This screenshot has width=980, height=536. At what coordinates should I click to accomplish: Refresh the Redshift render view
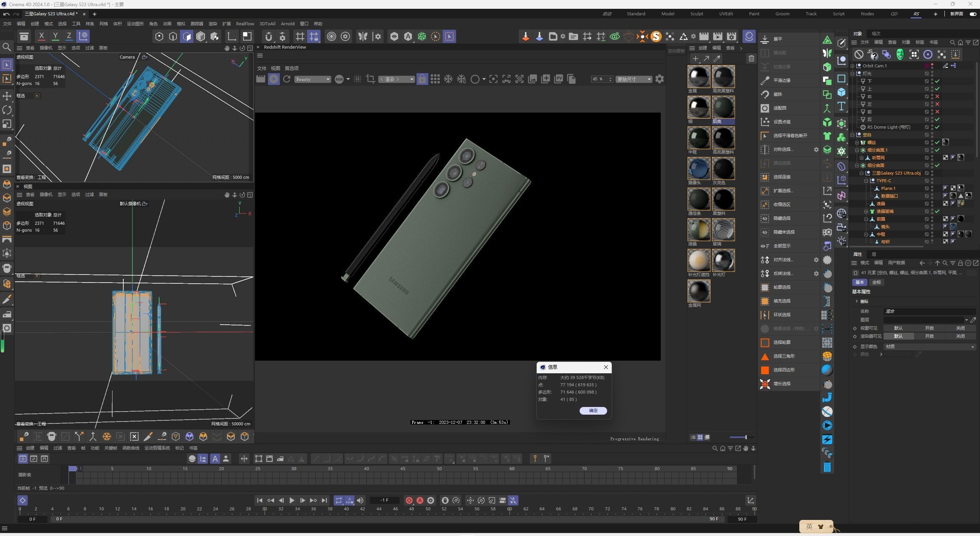(287, 79)
